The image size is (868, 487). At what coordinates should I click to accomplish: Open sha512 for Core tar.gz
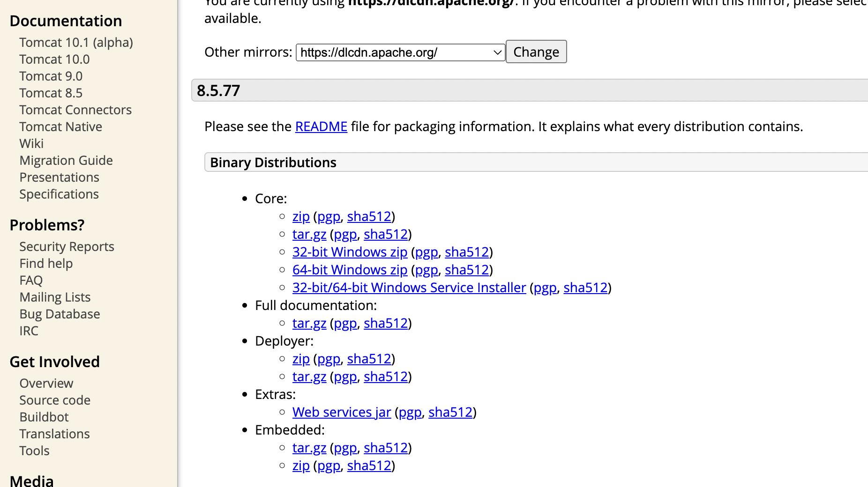pos(386,234)
